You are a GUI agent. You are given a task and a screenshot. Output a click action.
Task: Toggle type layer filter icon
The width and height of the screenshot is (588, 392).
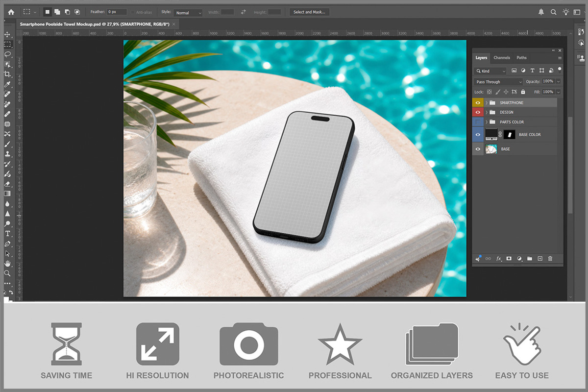533,71
